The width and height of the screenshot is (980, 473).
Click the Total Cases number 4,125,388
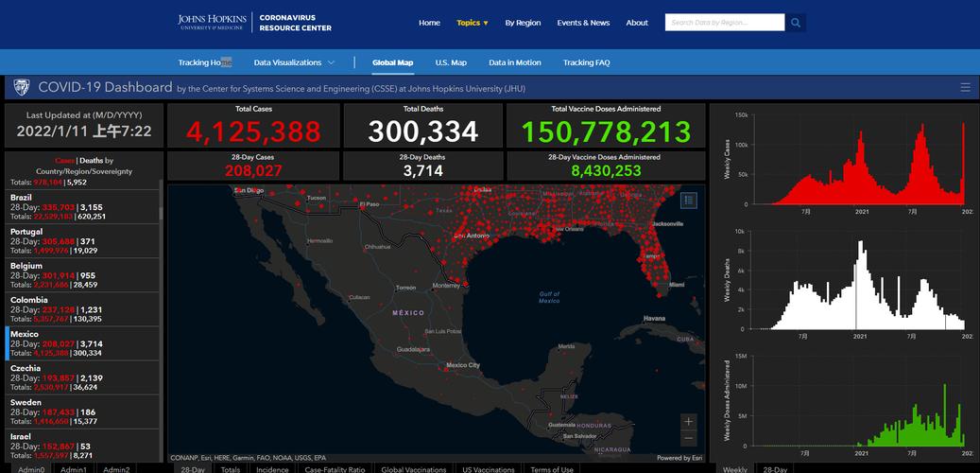pyautogui.click(x=254, y=131)
